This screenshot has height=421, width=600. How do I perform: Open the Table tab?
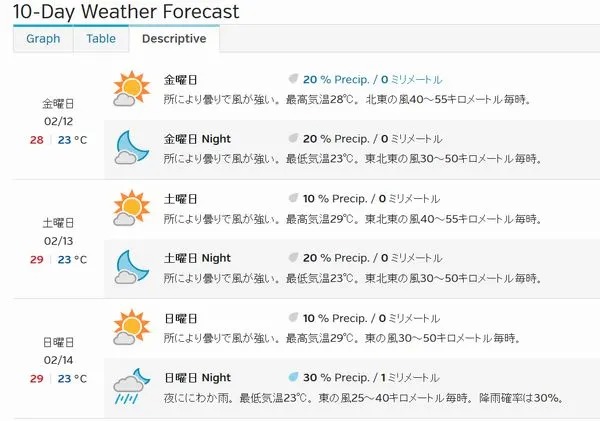(x=101, y=39)
